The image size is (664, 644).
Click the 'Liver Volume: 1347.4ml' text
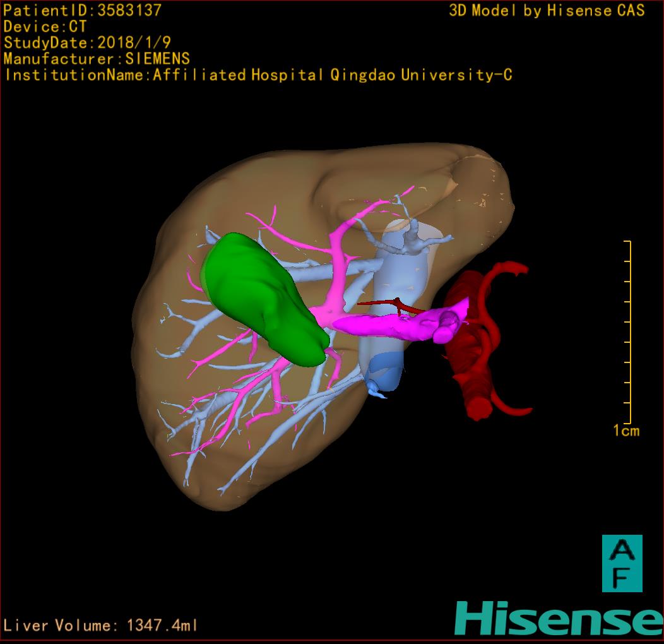click(100, 625)
